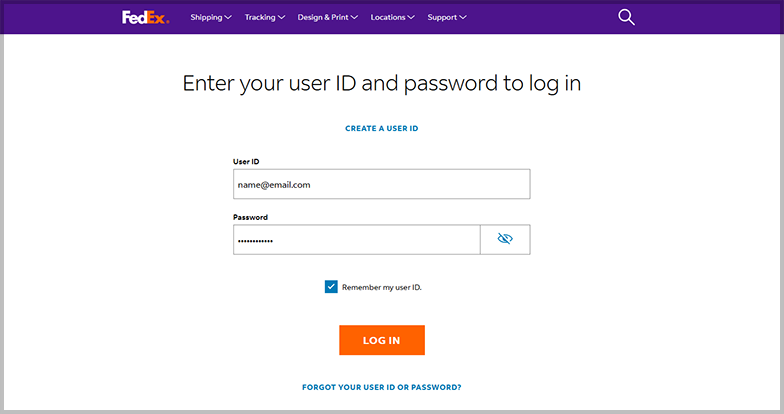Expand the chevron next to Shipping
The image size is (784, 414).
tap(229, 17)
